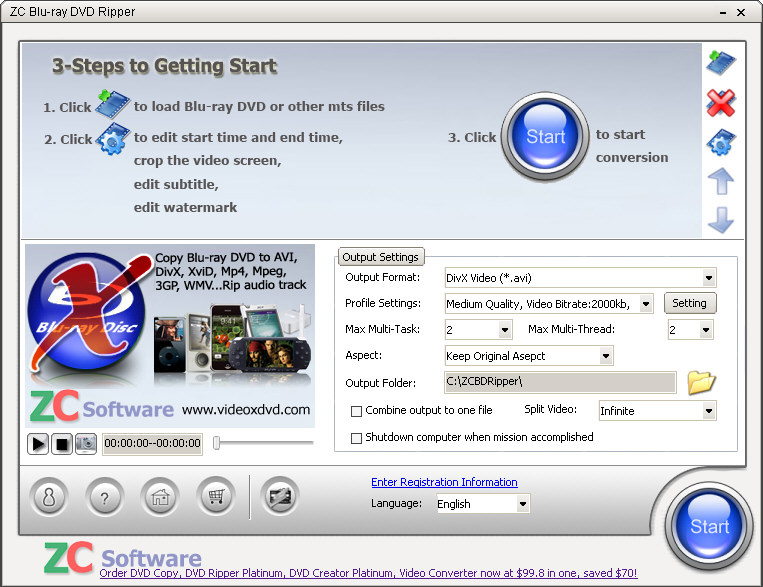Move item up with the up arrow
This screenshot has width=763, height=587.
(x=721, y=181)
